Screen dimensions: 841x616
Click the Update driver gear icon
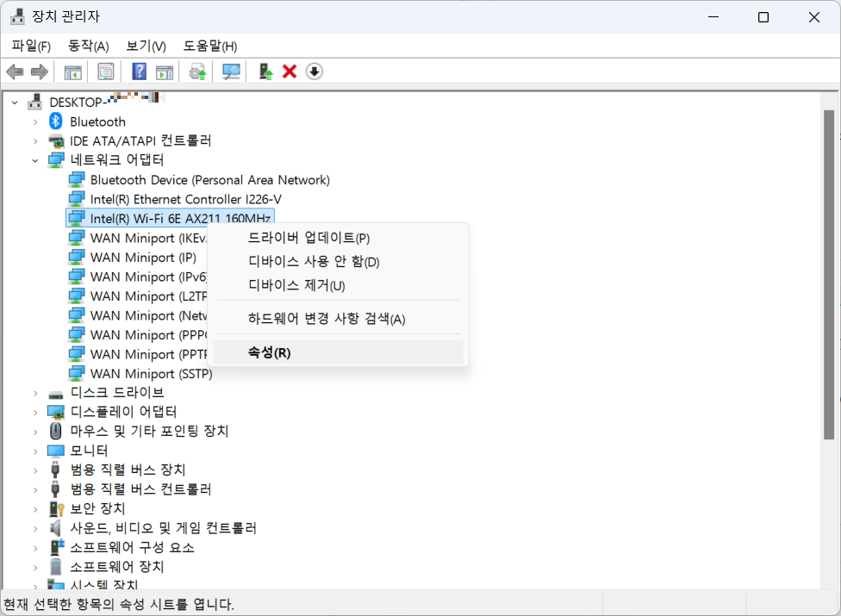click(x=197, y=72)
